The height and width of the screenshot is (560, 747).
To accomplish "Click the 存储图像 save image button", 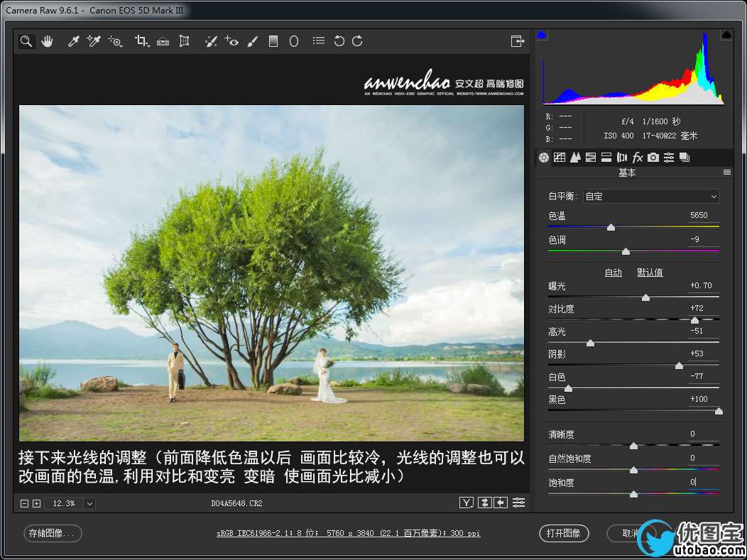I will (x=53, y=533).
